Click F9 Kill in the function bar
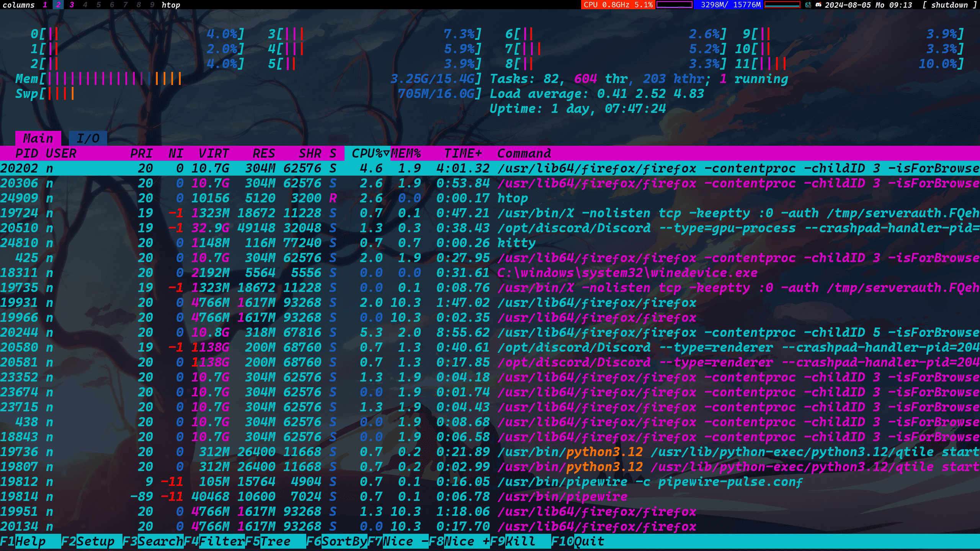The height and width of the screenshot is (551, 980). (521, 541)
